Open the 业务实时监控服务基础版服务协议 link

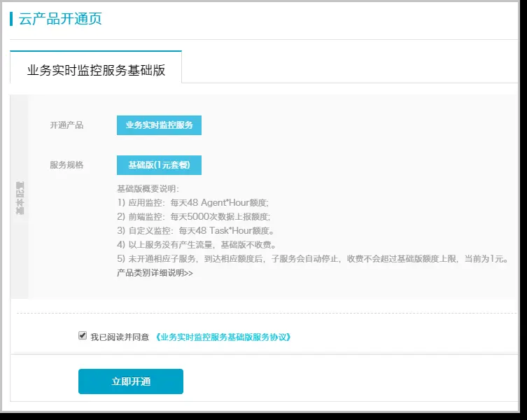pos(223,337)
